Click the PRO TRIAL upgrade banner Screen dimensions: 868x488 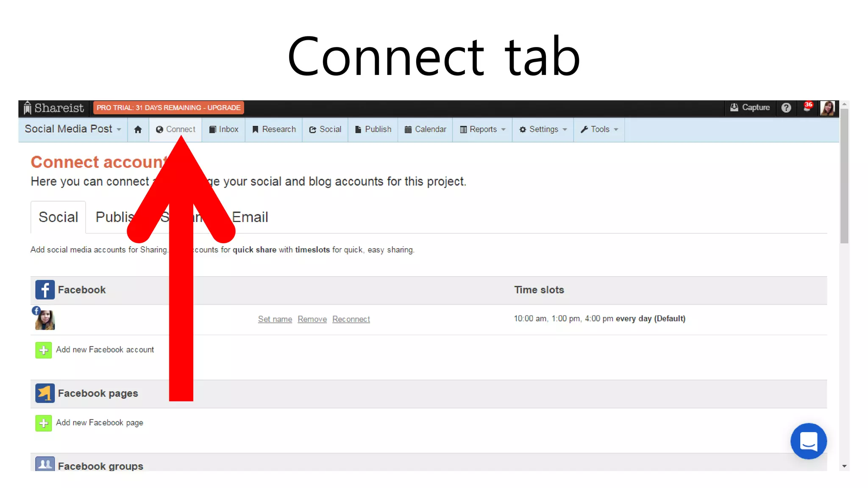pos(169,108)
